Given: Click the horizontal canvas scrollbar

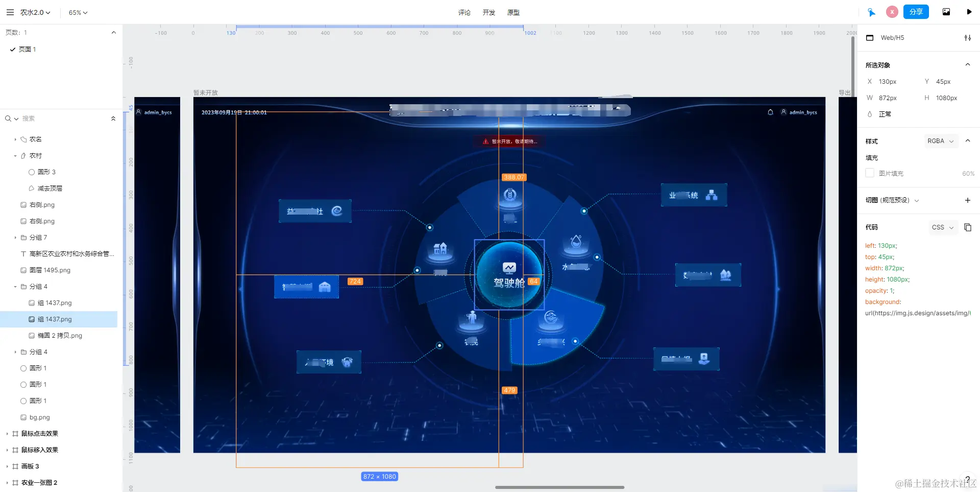Looking at the screenshot, I should coord(559,487).
